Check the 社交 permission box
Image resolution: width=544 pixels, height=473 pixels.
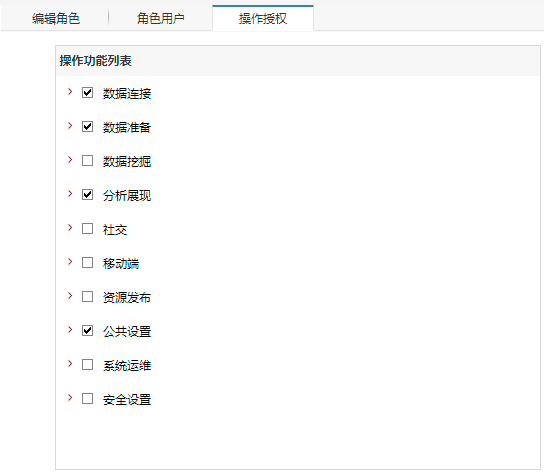87,228
